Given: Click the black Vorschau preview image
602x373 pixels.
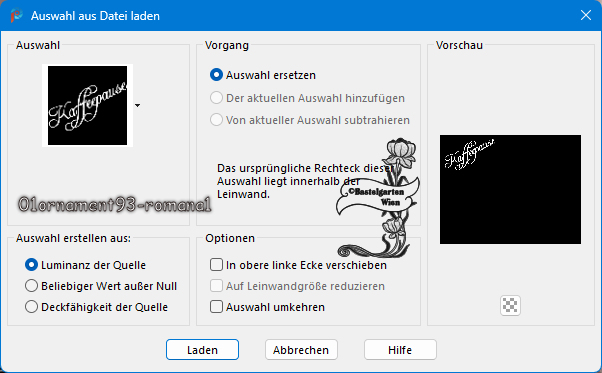Looking at the screenshot, I should tap(510, 189).
